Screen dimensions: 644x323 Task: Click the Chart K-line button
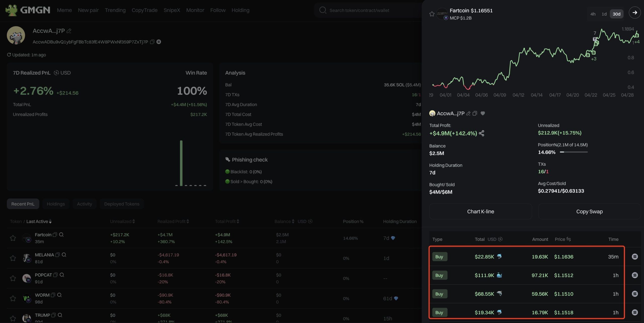pos(480,211)
